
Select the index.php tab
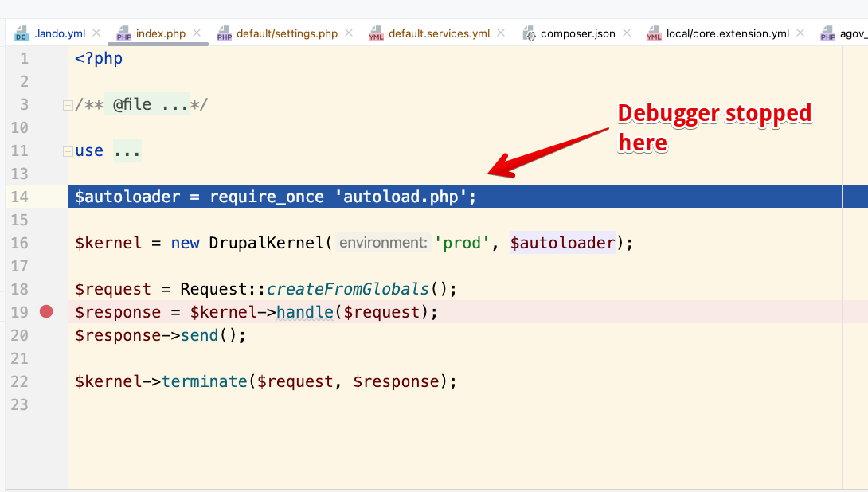(161, 33)
